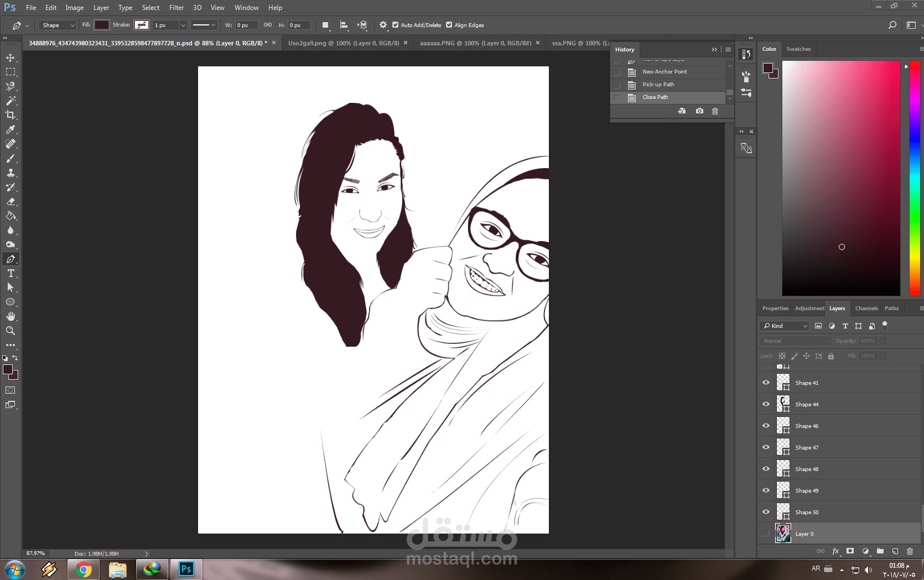Open the Shape tool mode dropdown
Image resolution: width=924 pixels, height=580 pixels.
click(58, 25)
